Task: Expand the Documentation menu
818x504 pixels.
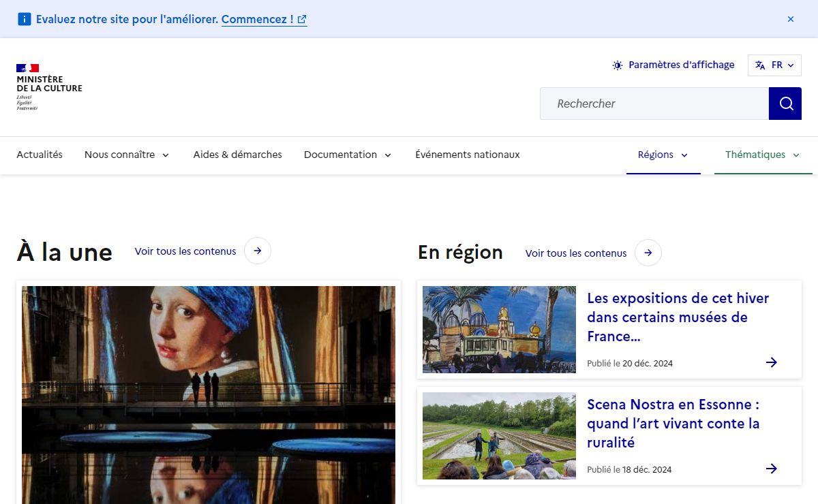Action: [x=348, y=155]
